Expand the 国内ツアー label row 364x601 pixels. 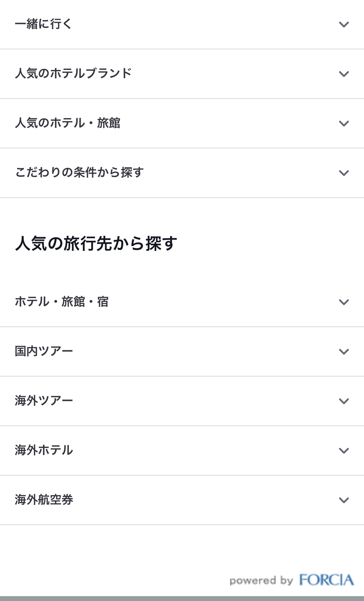pyautogui.click(x=44, y=351)
